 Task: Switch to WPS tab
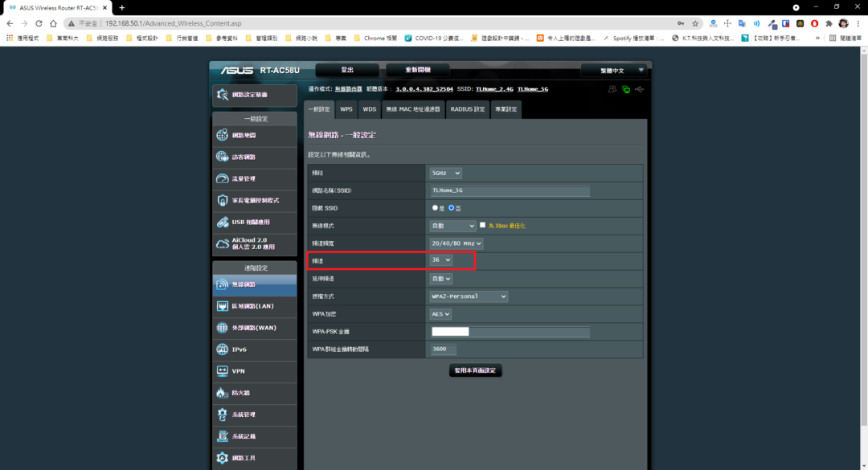coord(346,109)
